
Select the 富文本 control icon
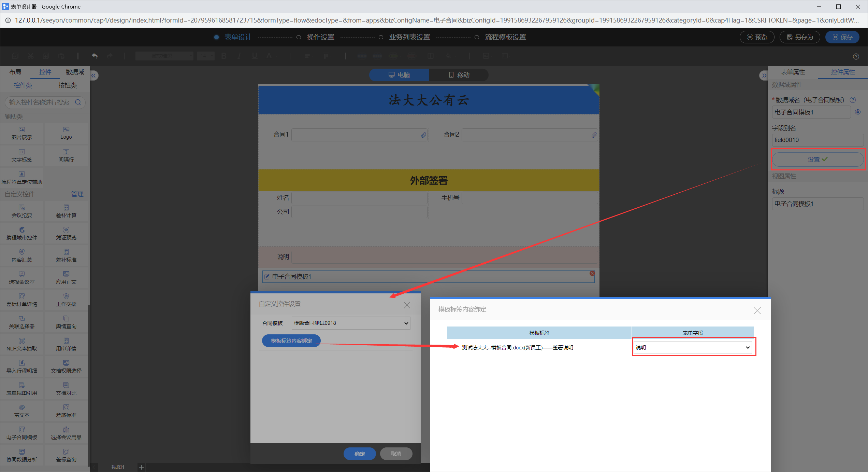22,407
